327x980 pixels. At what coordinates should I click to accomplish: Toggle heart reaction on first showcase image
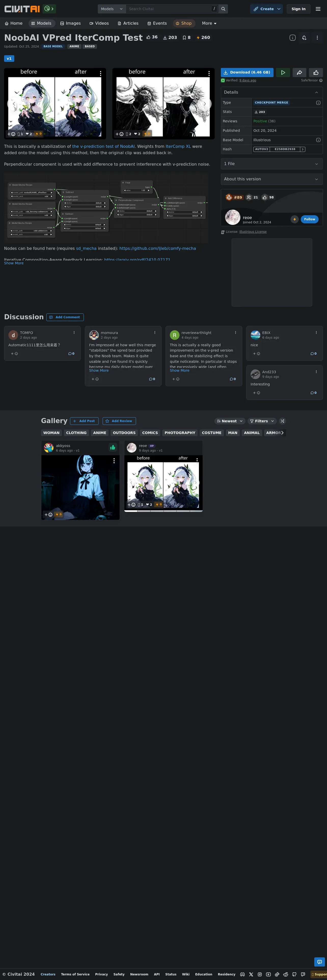(29, 134)
